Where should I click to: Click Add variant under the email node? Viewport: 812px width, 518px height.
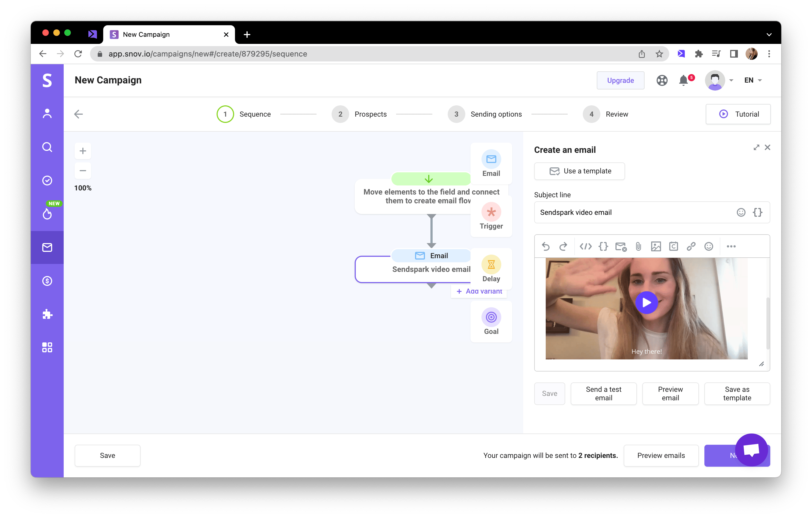pos(479,291)
